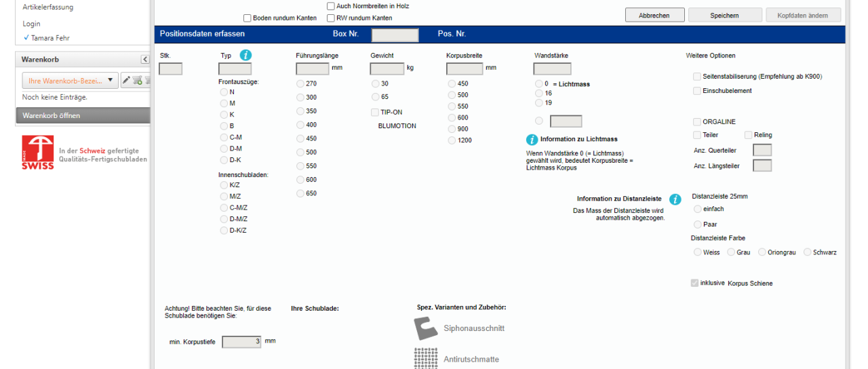Select Führungslänge 450 radio button

300,138
